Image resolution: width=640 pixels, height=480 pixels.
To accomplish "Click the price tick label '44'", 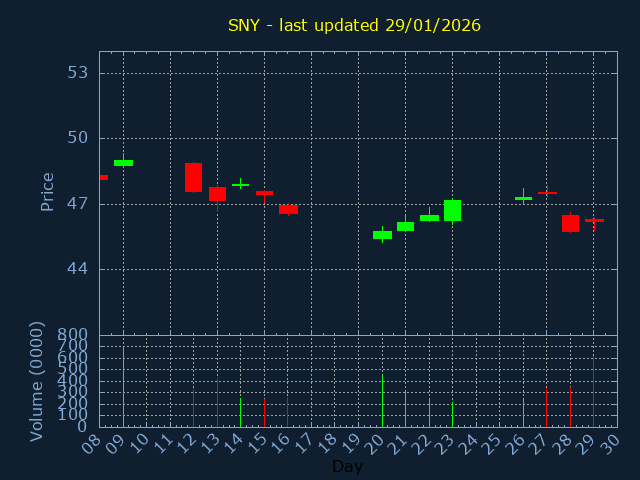I will coord(78,269).
